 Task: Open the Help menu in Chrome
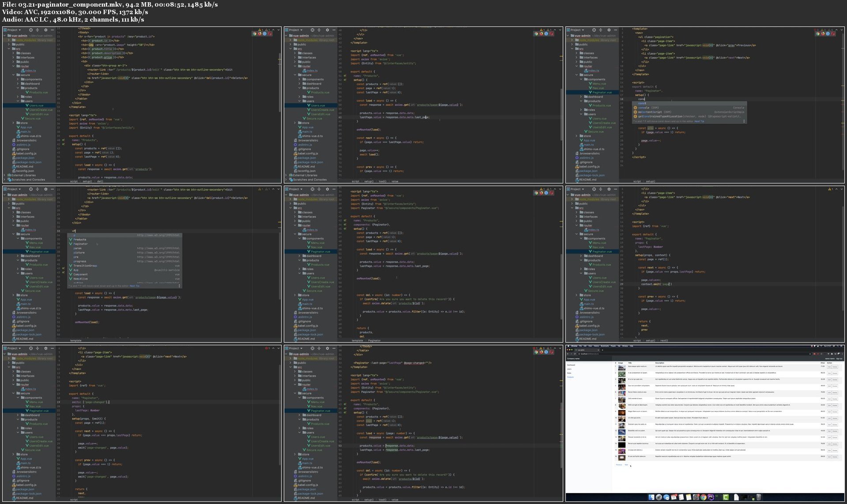pyautogui.click(x=632, y=346)
